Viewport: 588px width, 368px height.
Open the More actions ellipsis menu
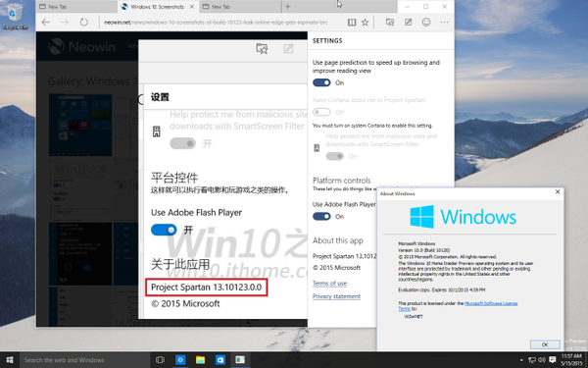coord(444,23)
